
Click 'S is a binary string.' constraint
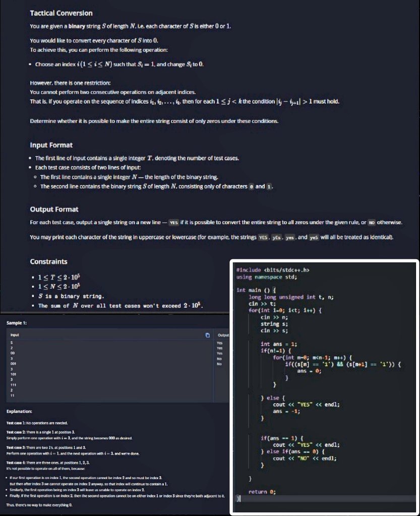point(71,296)
